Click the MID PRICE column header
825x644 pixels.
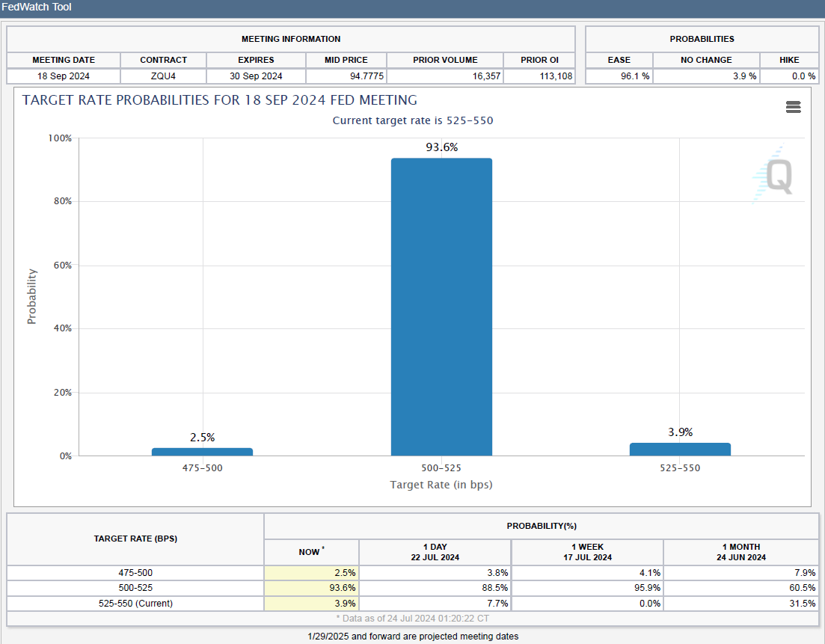(x=346, y=60)
